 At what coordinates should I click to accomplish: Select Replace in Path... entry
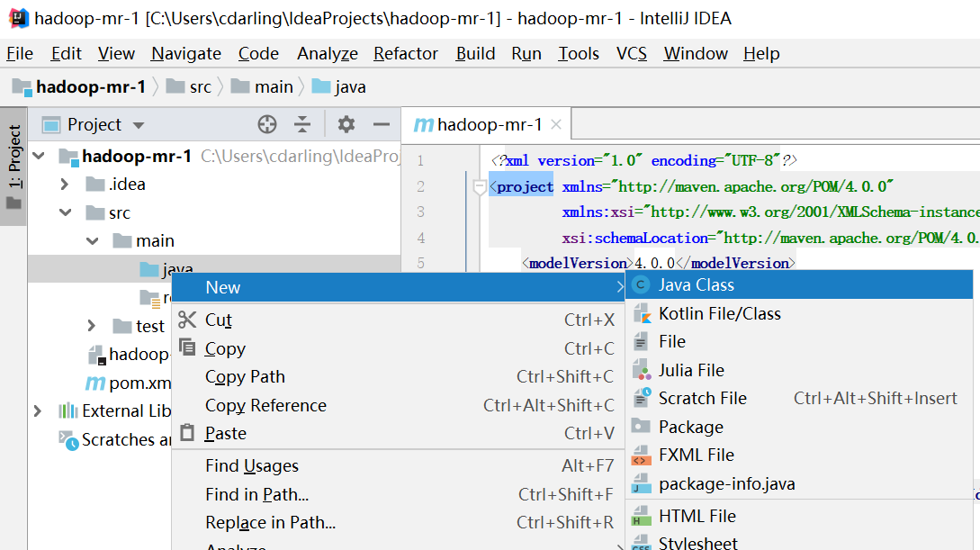(x=399, y=522)
